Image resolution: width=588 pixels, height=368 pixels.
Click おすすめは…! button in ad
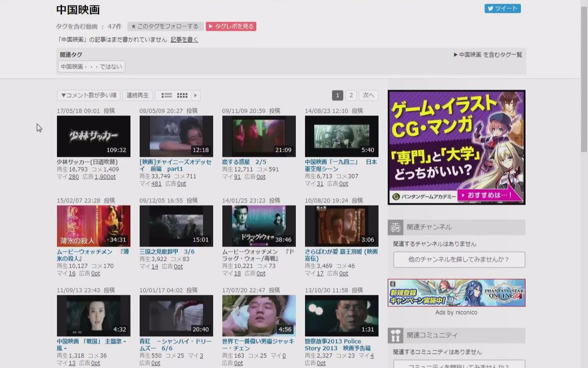coord(490,195)
